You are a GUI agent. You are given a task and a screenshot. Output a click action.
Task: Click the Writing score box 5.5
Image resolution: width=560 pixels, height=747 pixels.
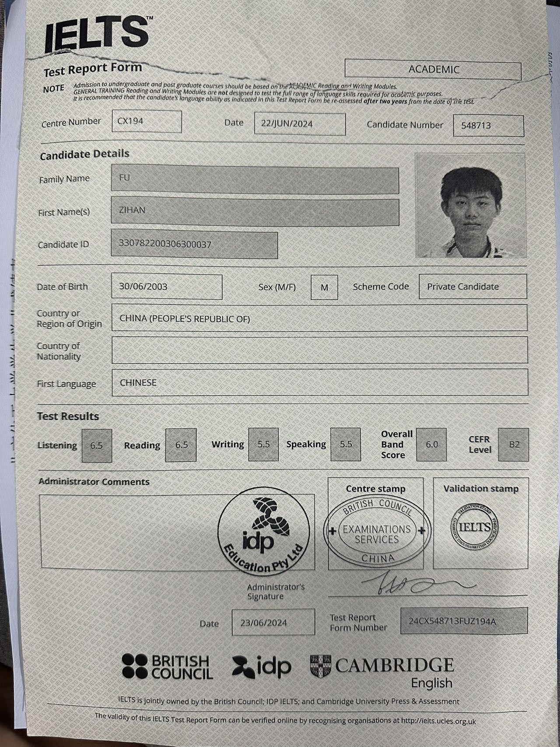263,444
